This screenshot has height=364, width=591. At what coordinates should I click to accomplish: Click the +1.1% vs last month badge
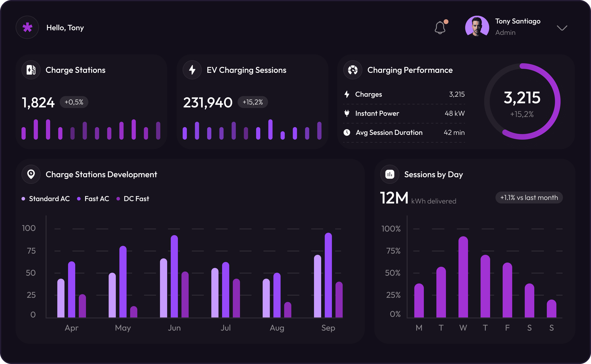click(x=529, y=198)
